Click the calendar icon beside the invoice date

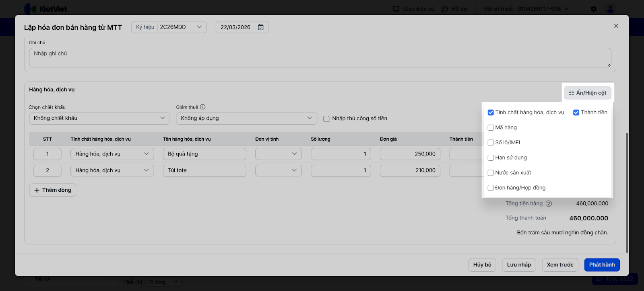pos(261,27)
